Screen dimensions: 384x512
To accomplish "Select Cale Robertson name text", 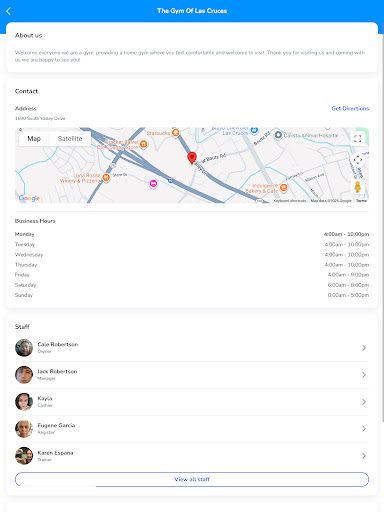I will (x=58, y=344).
